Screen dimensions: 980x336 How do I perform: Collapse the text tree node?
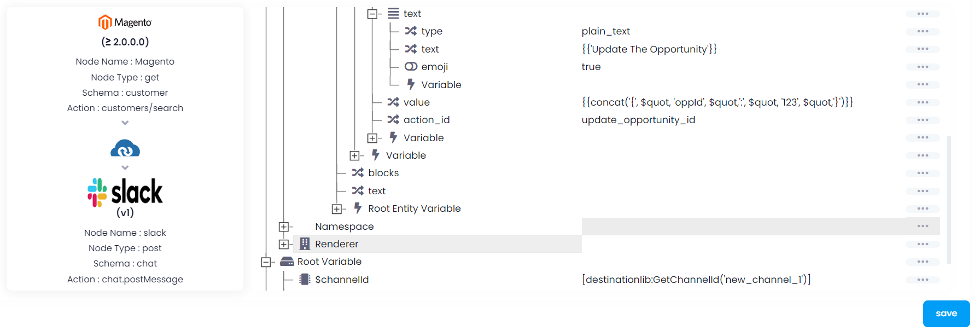374,13
